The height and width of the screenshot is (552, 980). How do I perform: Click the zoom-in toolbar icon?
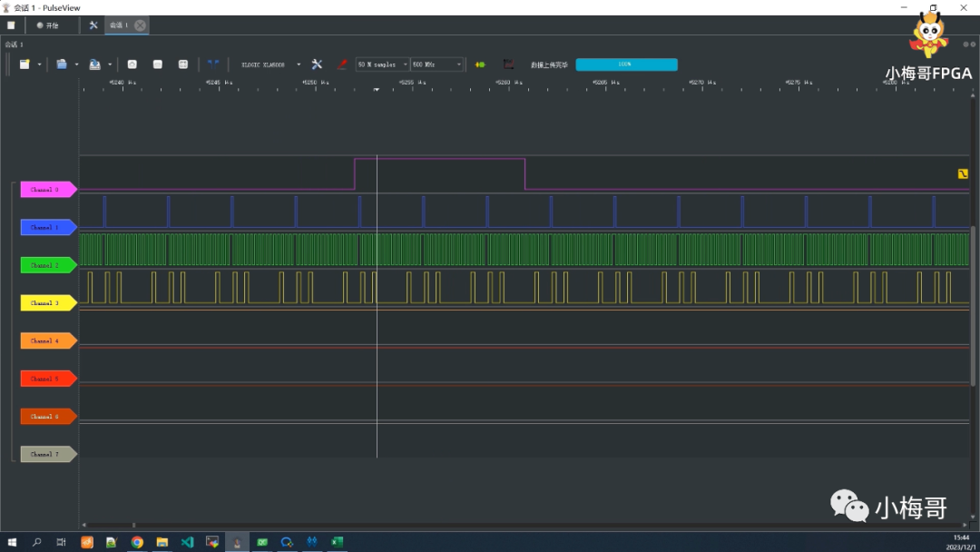132,64
